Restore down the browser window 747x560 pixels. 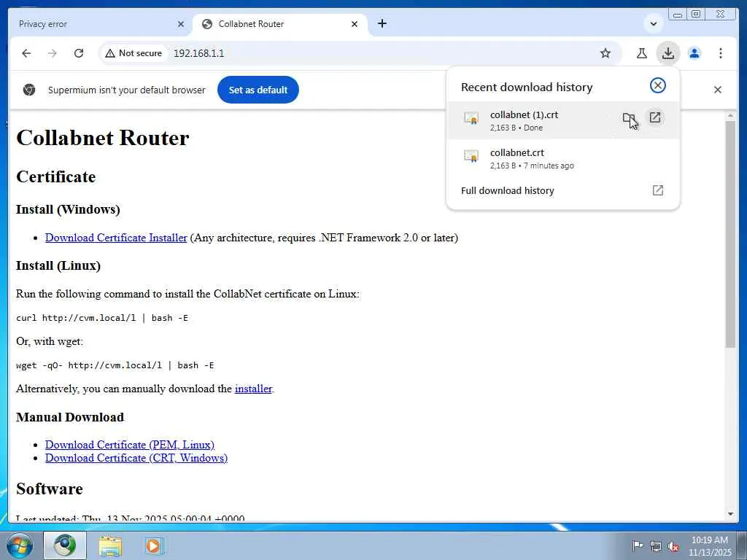click(x=696, y=14)
